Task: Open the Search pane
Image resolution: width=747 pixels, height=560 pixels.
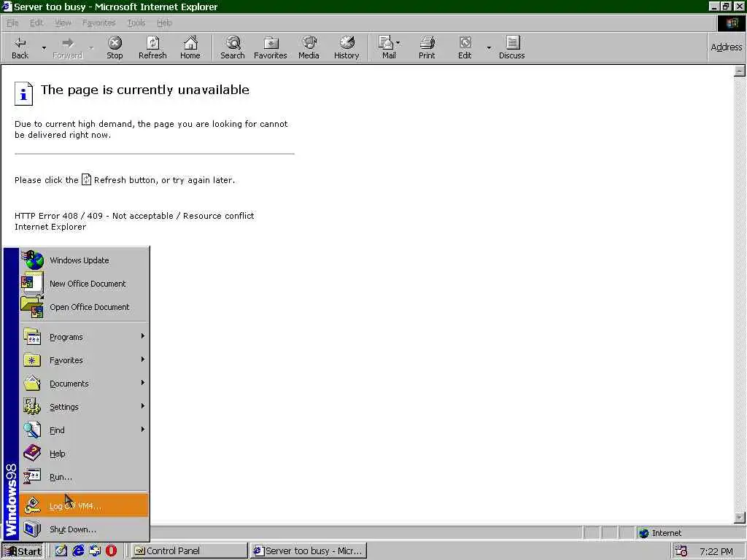Action: click(x=233, y=47)
